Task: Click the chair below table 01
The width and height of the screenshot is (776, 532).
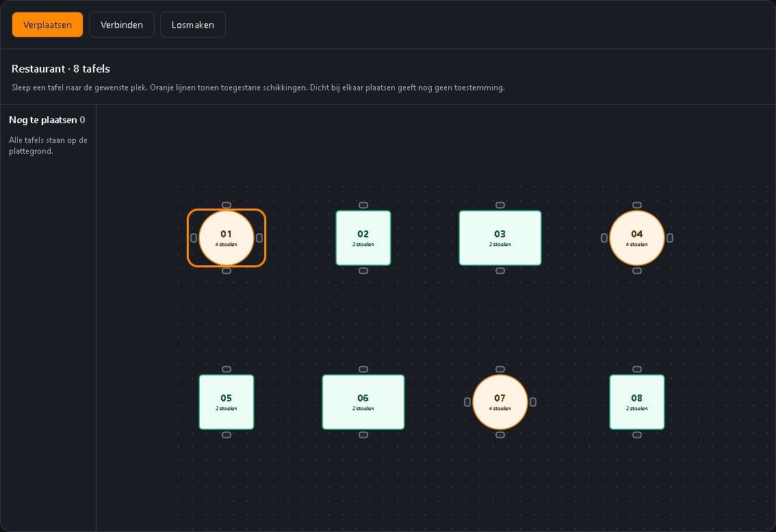Action: point(227,271)
